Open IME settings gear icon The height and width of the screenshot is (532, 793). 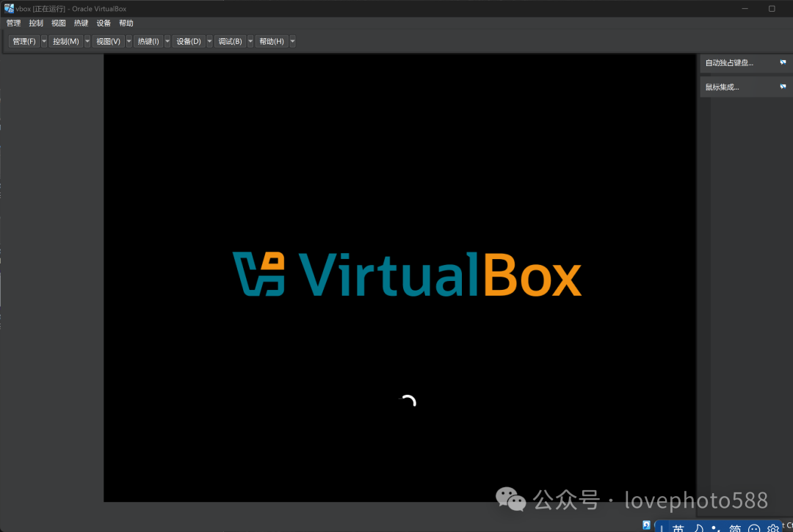click(x=772, y=528)
